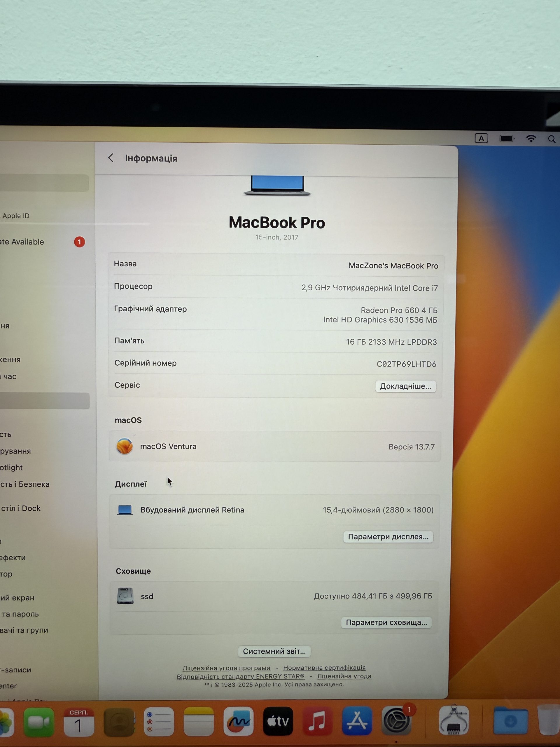560x747 pixels.
Task: Open Ліцензійна угода програми link
Action: [226, 668]
